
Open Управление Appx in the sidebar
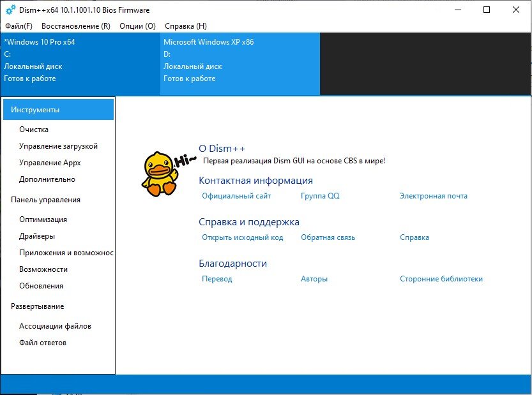pyautogui.click(x=50, y=163)
